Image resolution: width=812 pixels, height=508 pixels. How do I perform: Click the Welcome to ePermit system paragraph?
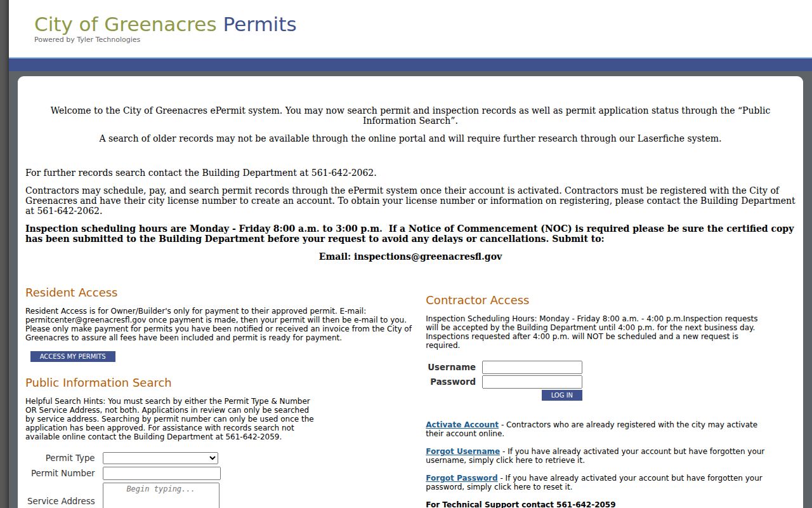coord(410,116)
